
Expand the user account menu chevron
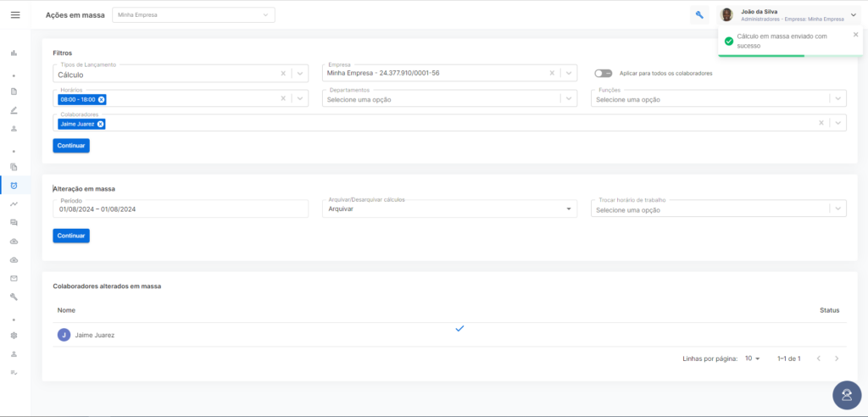click(x=853, y=15)
